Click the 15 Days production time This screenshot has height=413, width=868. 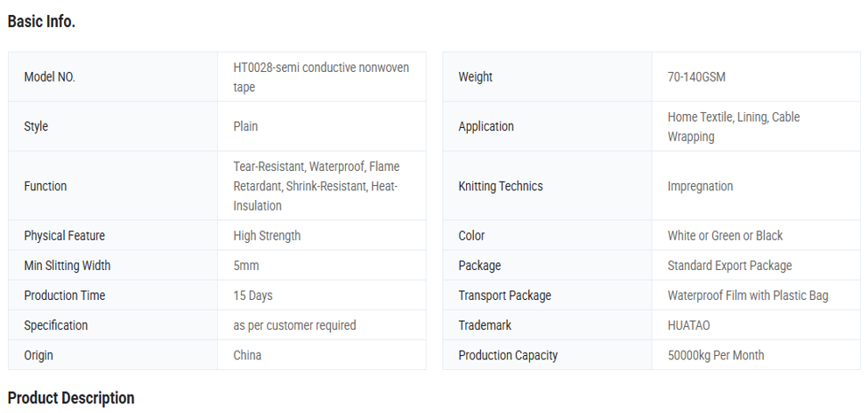(253, 296)
